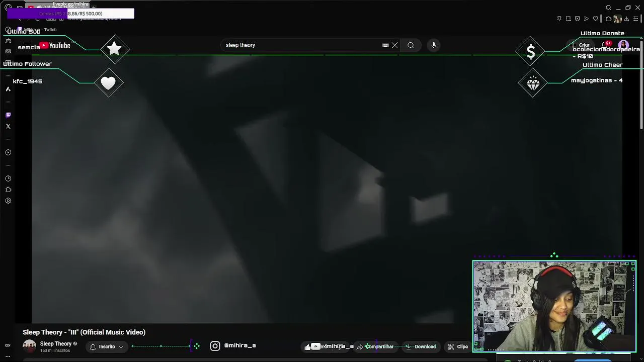This screenshot has height=362, width=644.
Task: Run the YouTube search magnifier button
Action: 411,45
